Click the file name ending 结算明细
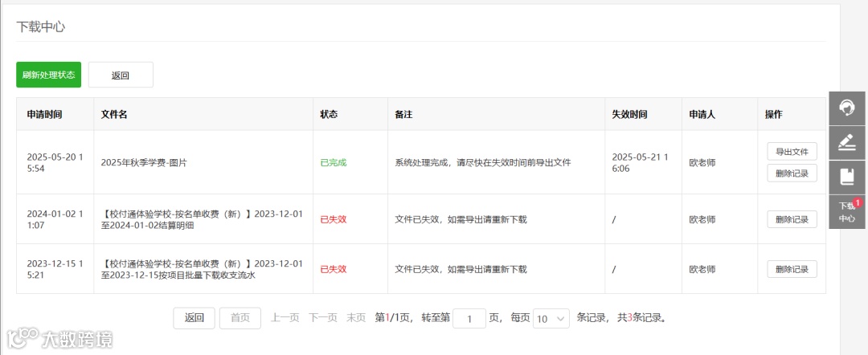 [x=203, y=219]
